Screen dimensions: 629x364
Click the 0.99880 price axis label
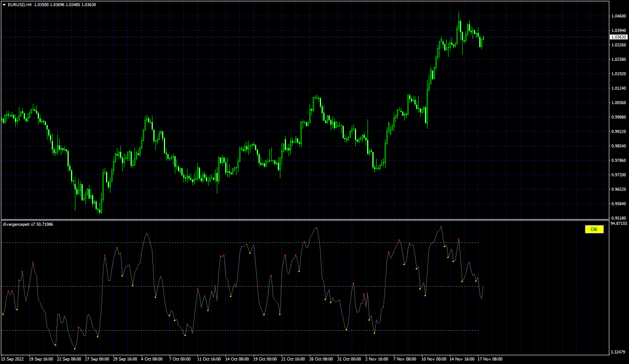click(x=618, y=117)
